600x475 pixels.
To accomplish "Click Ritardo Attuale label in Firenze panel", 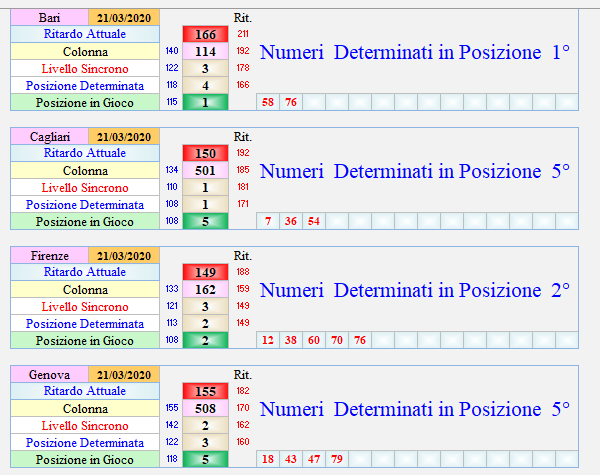I will [x=85, y=272].
